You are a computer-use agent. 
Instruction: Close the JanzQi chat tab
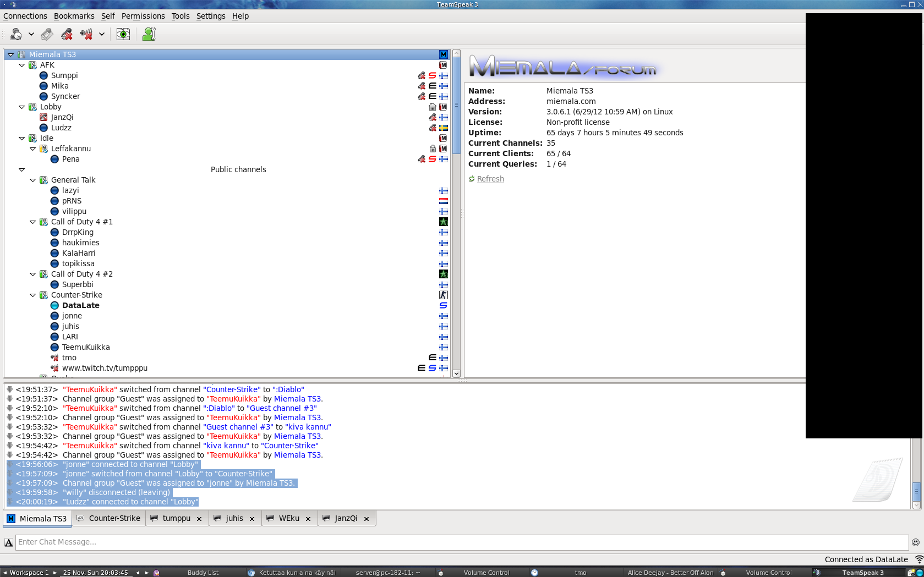pos(367,519)
